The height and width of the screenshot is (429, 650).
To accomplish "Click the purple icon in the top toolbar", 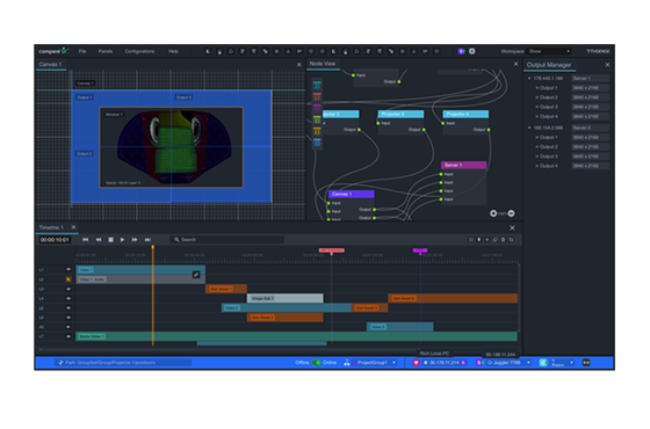I will 461,51.
